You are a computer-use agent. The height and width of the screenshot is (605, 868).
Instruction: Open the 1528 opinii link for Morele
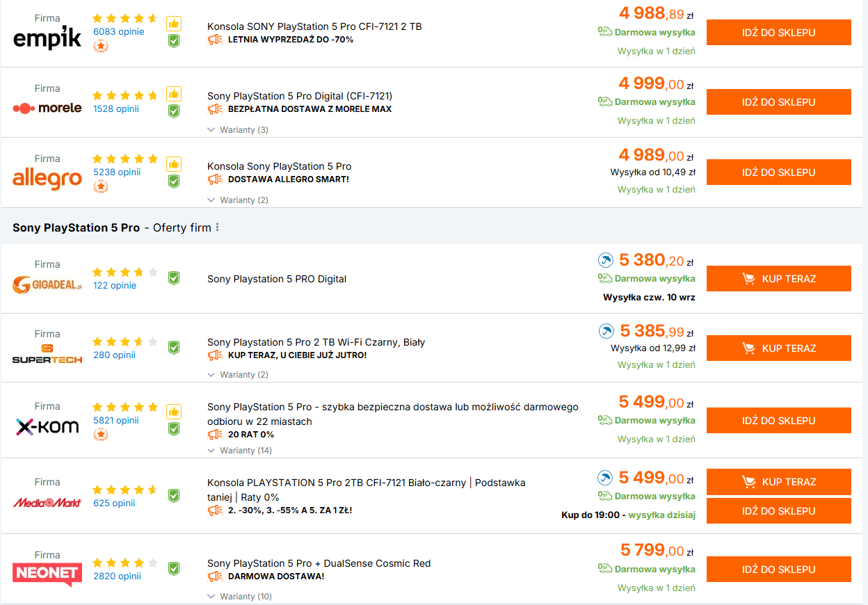point(116,108)
